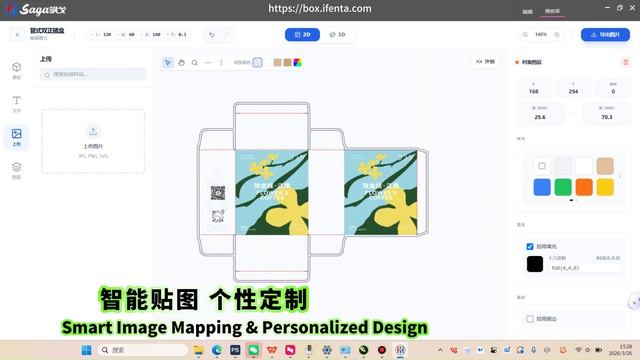Switch to the 2D view
The image size is (640, 360).
(302, 35)
